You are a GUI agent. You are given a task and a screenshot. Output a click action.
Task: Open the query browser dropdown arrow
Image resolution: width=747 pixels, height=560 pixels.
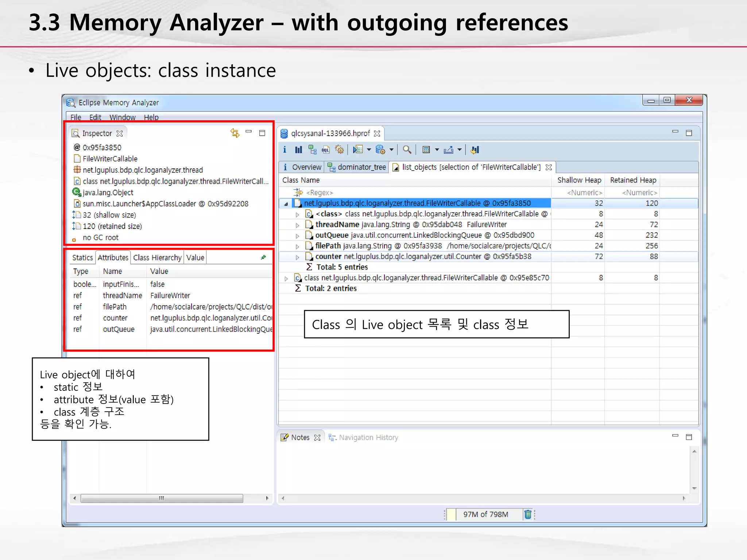coord(391,150)
